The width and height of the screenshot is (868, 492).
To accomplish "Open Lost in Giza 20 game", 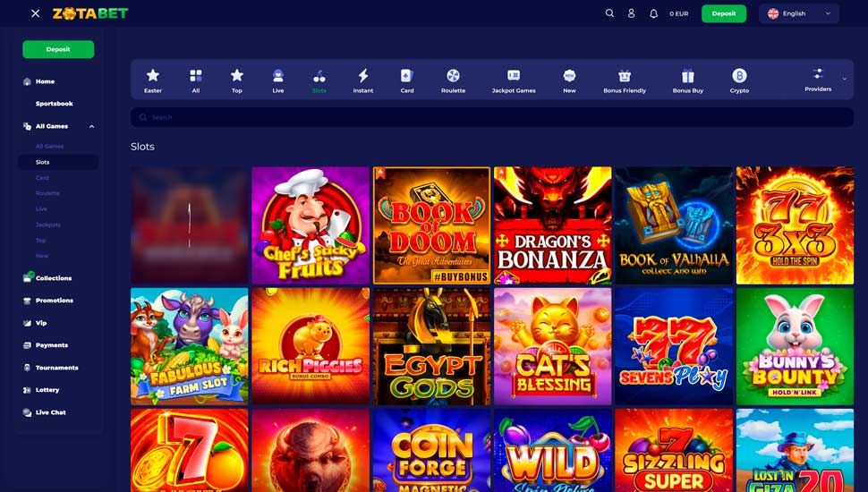I will point(795,451).
